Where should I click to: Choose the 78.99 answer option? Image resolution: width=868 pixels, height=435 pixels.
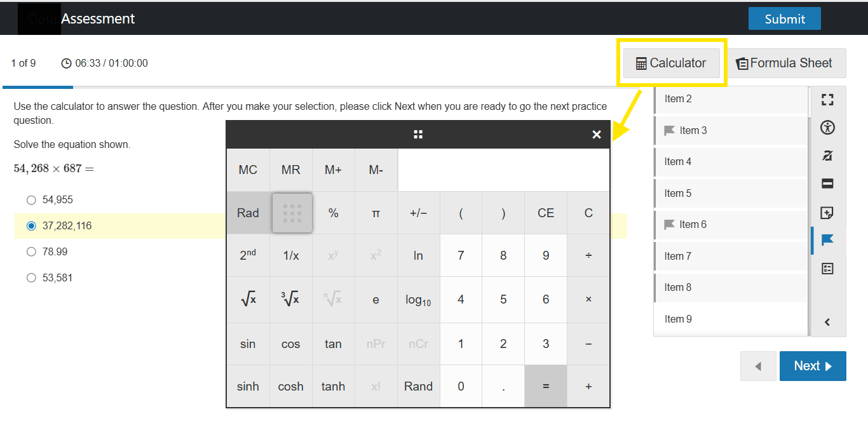31,252
